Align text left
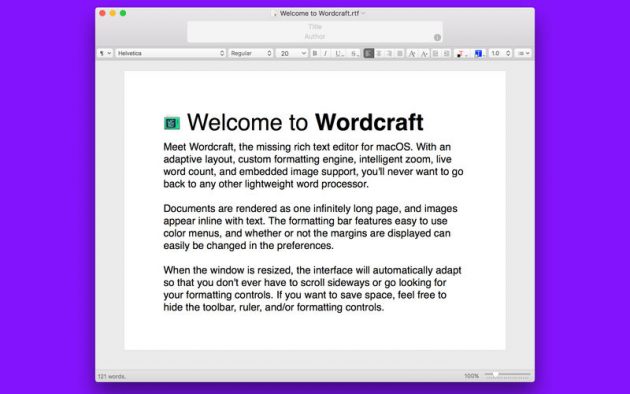Viewport: 630px width, 394px height. [x=368, y=53]
